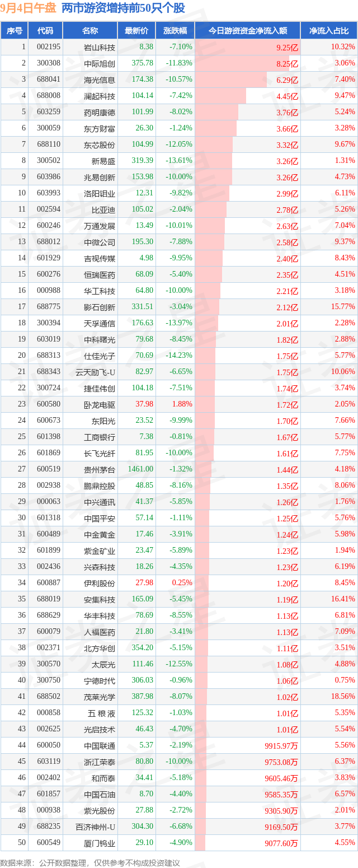
Task: Click the 8.25亿 inflow bar
Action: tap(242, 63)
